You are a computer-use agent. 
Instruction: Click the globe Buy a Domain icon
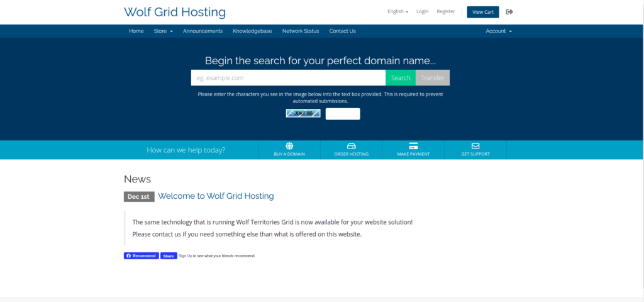289,146
